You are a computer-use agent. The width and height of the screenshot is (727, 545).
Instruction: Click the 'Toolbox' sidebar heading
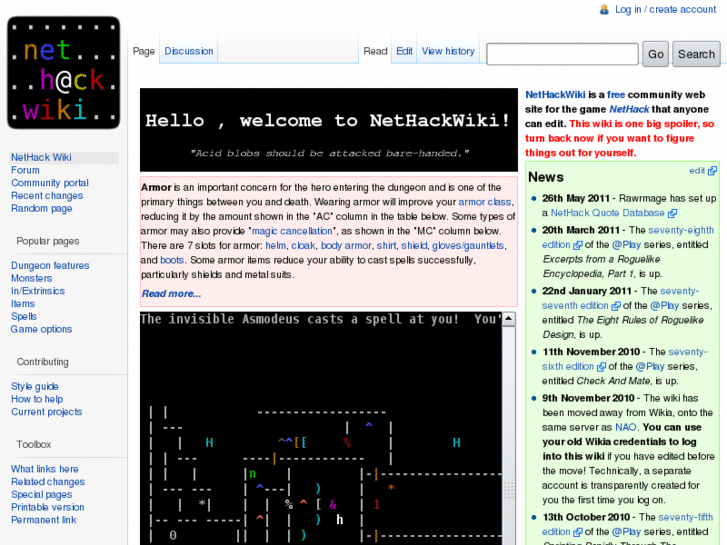point(33,444)
